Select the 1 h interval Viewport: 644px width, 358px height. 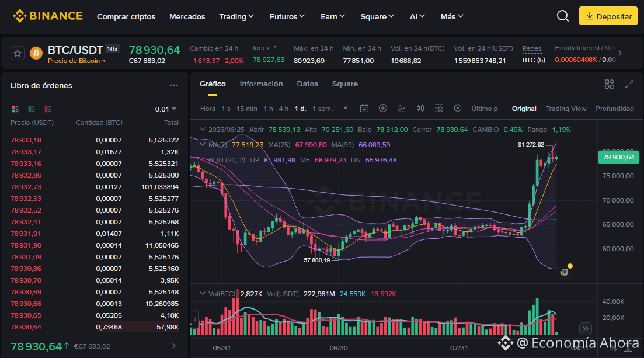268,109
